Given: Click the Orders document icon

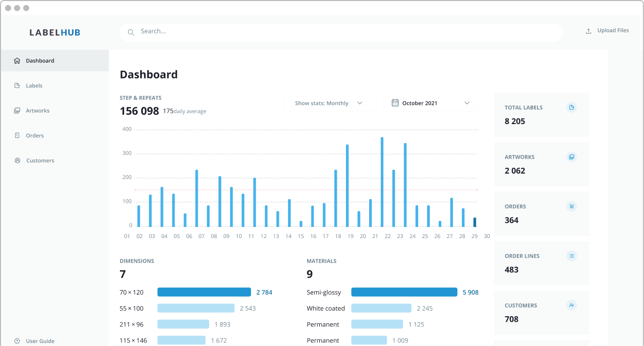Looking at the screenshot, I should tap(17, 136).
